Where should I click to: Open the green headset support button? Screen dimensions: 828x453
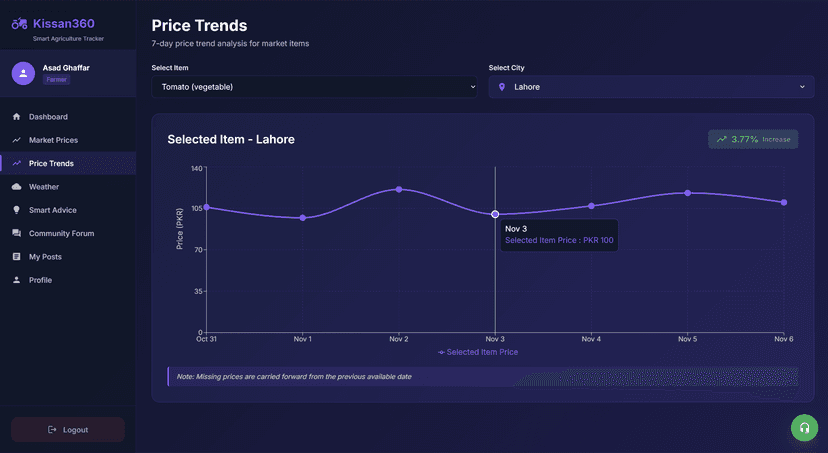tap(804, 428)
